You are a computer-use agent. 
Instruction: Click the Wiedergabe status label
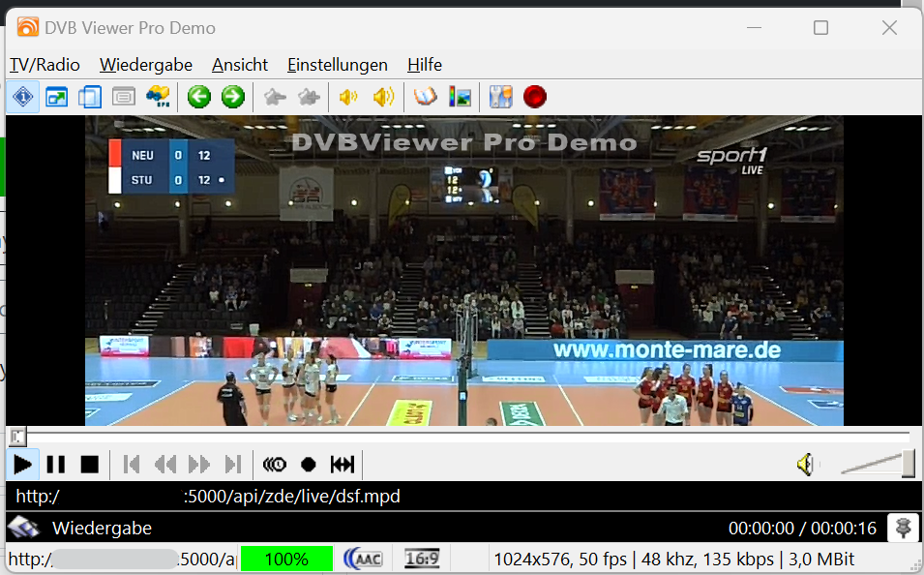tap(102, 528)
